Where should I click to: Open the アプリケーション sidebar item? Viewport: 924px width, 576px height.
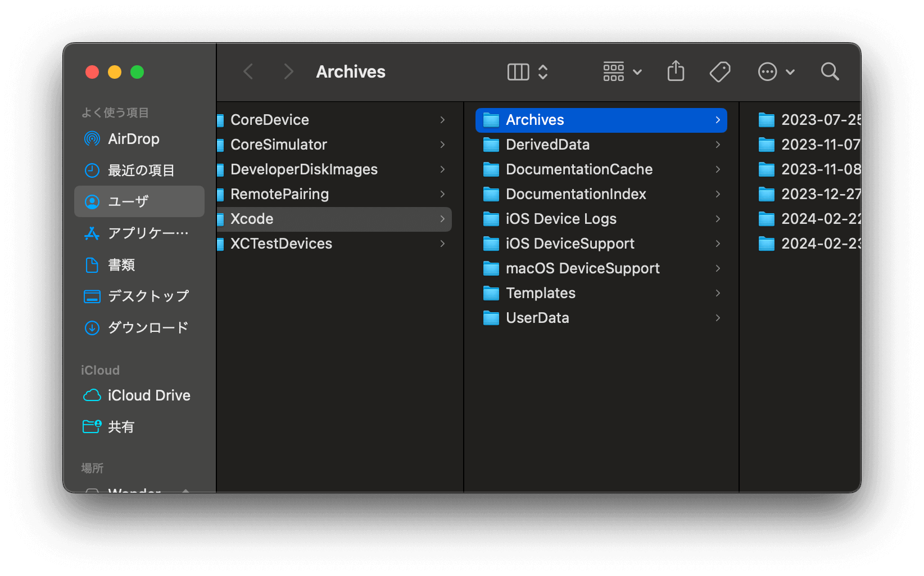[x=139, y=233]
